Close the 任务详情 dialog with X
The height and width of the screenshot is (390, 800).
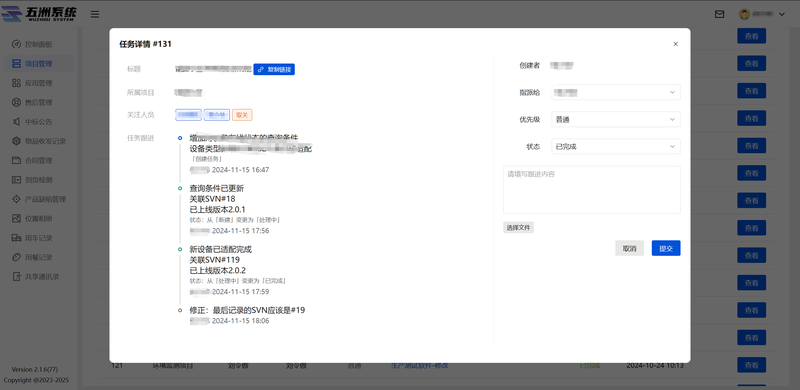pyautogui.click(x=676, y=44)
